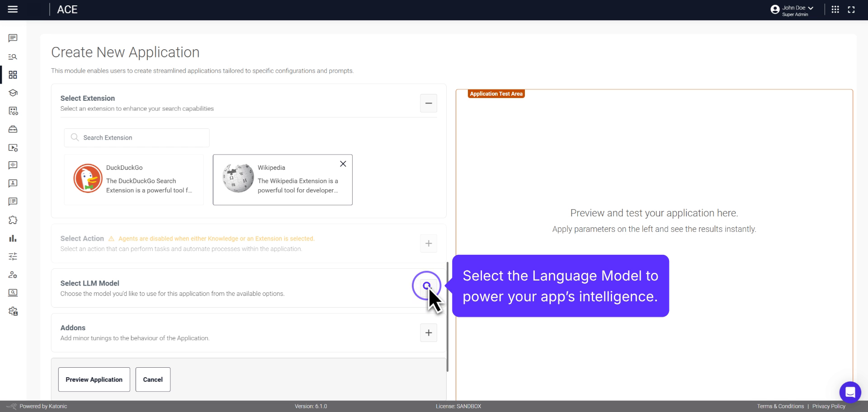Open the Analytics bar-chart icon

[x=13, y=238]
